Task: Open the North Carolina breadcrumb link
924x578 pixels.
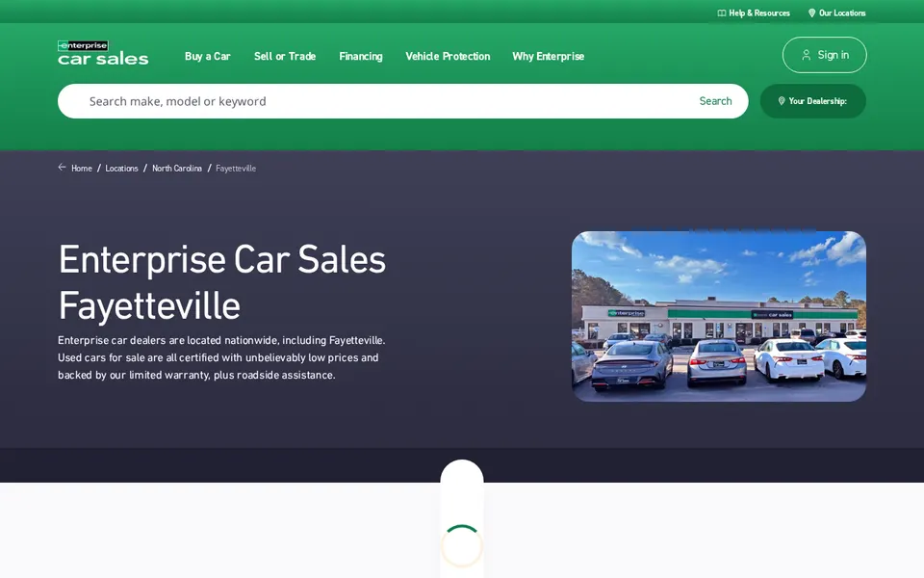Action: click(177, 168)
